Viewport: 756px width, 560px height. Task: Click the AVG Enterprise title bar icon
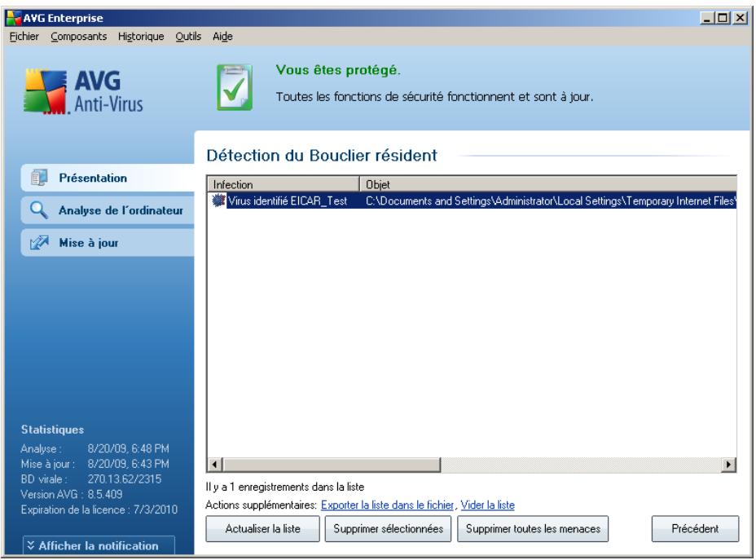14,18
